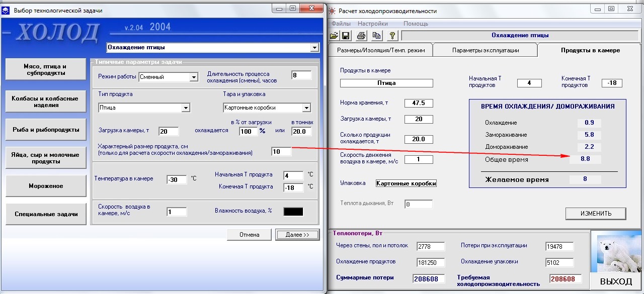Click Потери при эксплуатации value 19478
The width and height of the screenshot is (644, 294).
pyautogui.click(x=559, y=246)
